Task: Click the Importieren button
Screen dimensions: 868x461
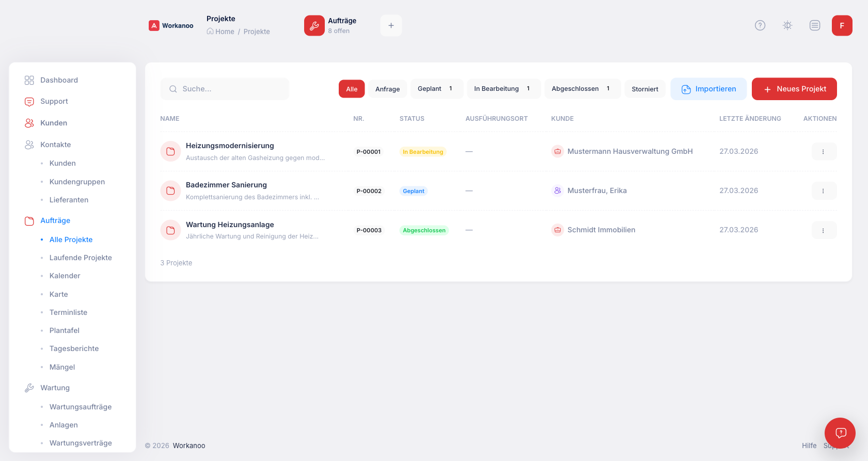Action: click(708, 89)
